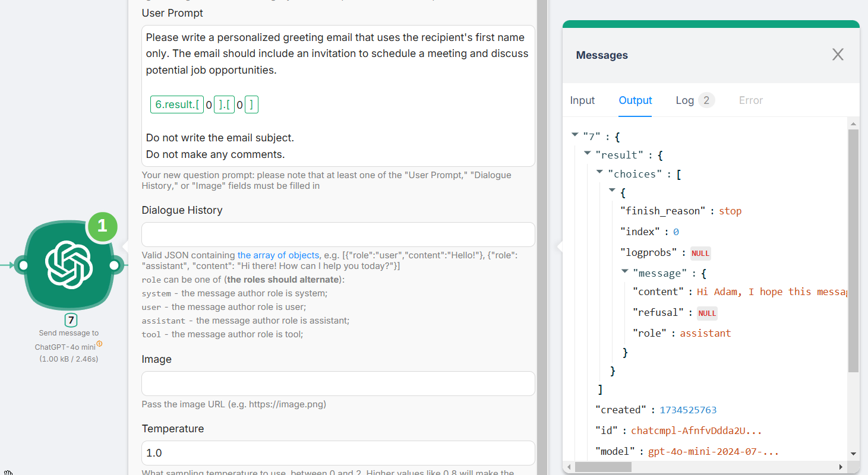Click the info icon beside ChatGPT-4o mini
Image resolution: width=868 pixels, height=475 pixels.
click(x=99, y=344)
